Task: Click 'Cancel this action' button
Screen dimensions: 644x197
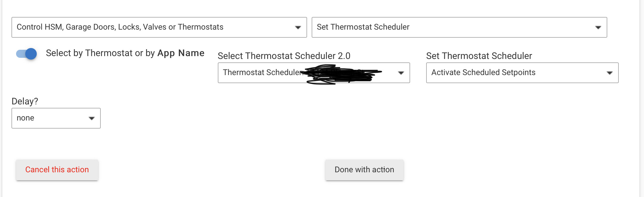Action: [57, 170]
